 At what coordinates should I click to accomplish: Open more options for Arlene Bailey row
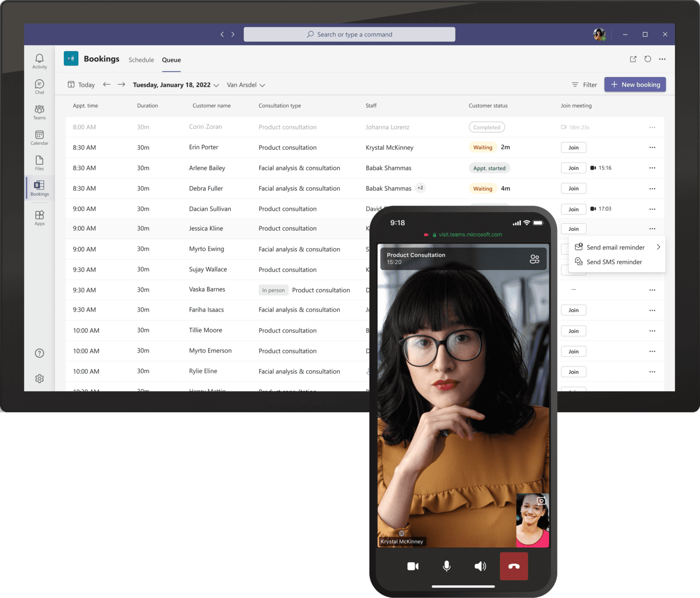coord(652,168)
